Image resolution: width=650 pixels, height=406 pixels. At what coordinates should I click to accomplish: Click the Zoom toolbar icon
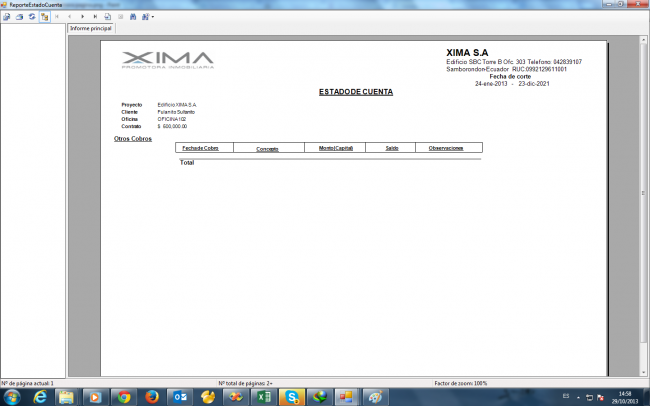click(145, 17)
